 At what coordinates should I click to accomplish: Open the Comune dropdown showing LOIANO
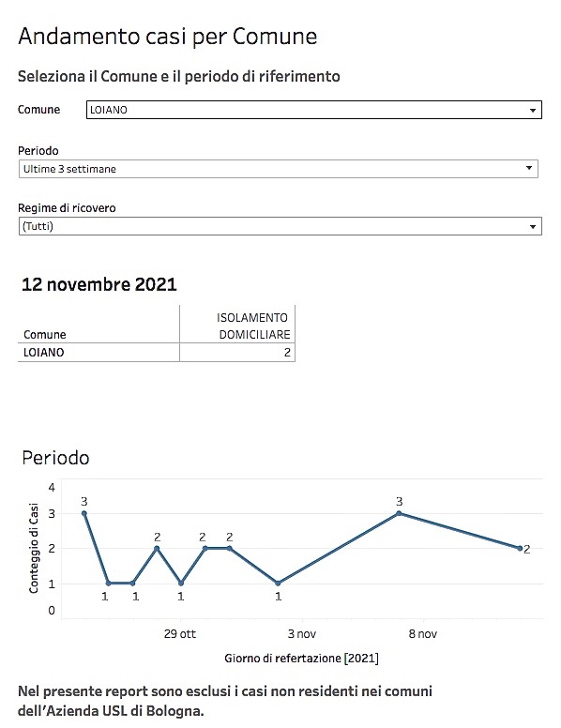click(x=314, y=110)
